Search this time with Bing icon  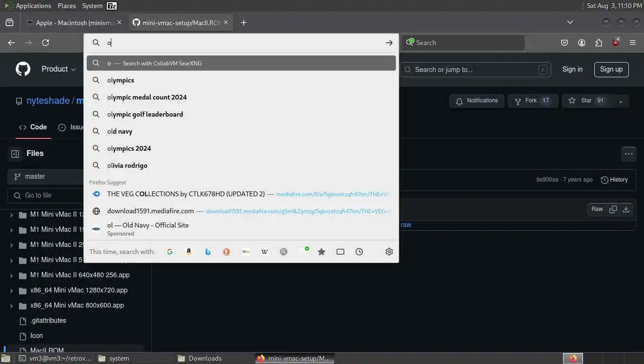(x=208, y=252)
